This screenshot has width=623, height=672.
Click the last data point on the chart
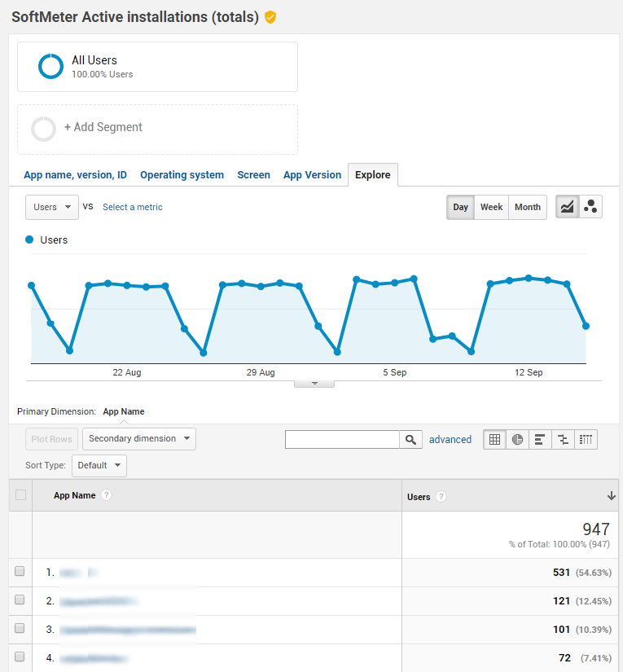[586, 326]
